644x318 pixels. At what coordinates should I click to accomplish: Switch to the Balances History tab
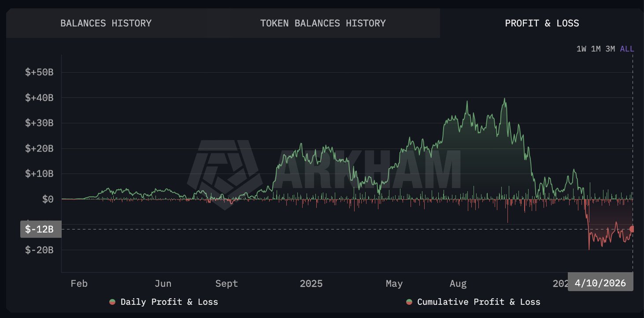click(106, 23)
